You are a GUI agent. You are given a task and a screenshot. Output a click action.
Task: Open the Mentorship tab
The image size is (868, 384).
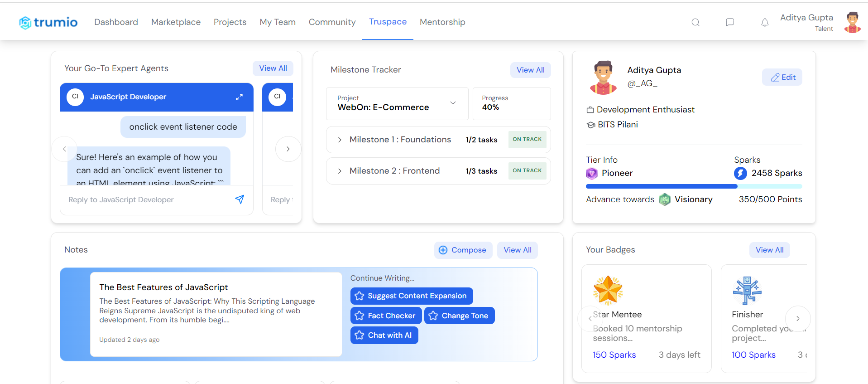click(x=442, y=22)
